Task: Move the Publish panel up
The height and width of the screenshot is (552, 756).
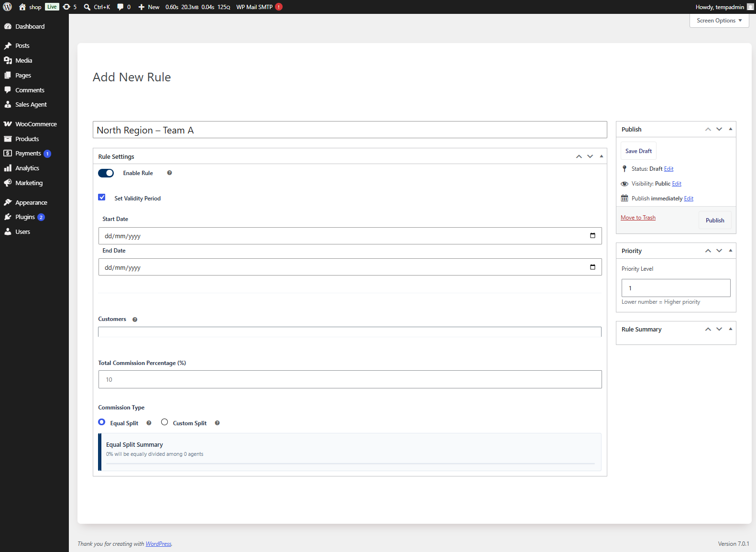Action: pos(708,129)
